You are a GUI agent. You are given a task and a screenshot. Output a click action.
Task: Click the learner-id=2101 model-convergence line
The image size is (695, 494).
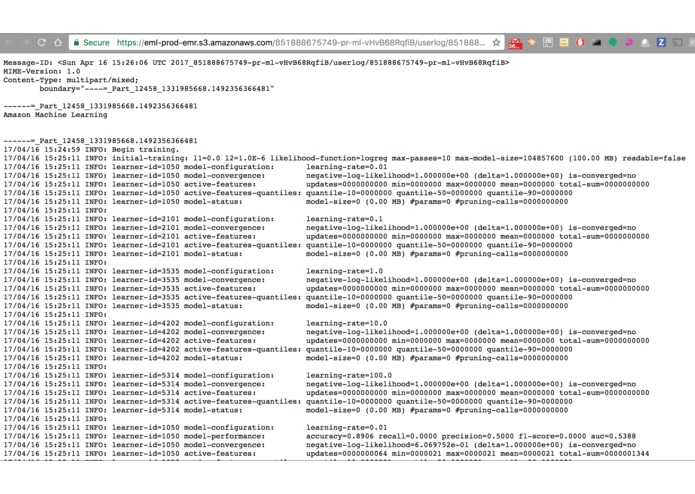tap(320, 228)
